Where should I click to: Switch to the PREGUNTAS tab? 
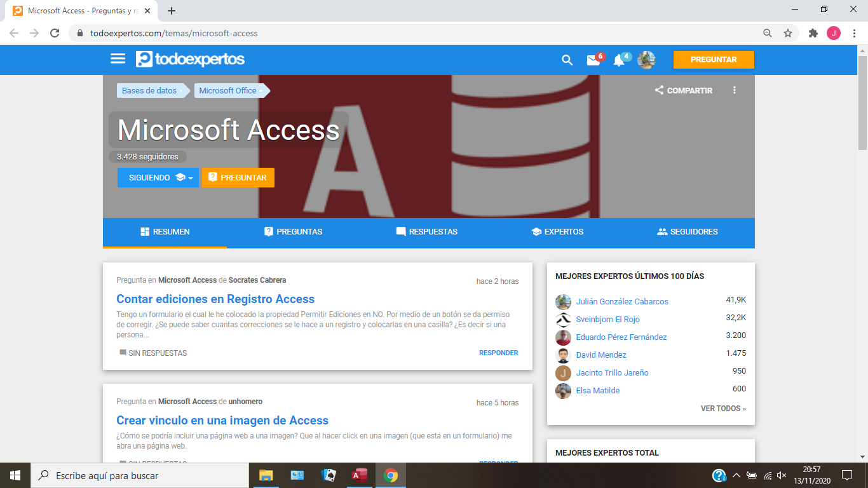(293, 232)
